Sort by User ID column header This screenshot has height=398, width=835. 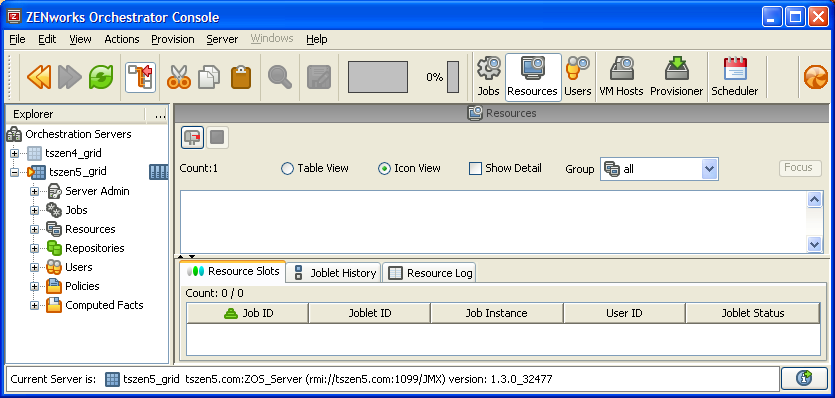(624, 313)
